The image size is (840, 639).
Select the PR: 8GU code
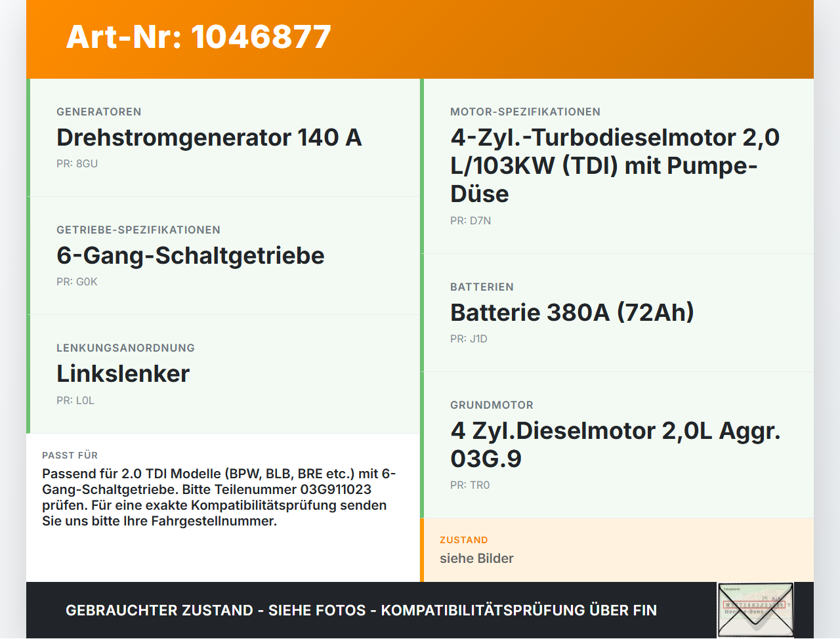click(77, 163)
